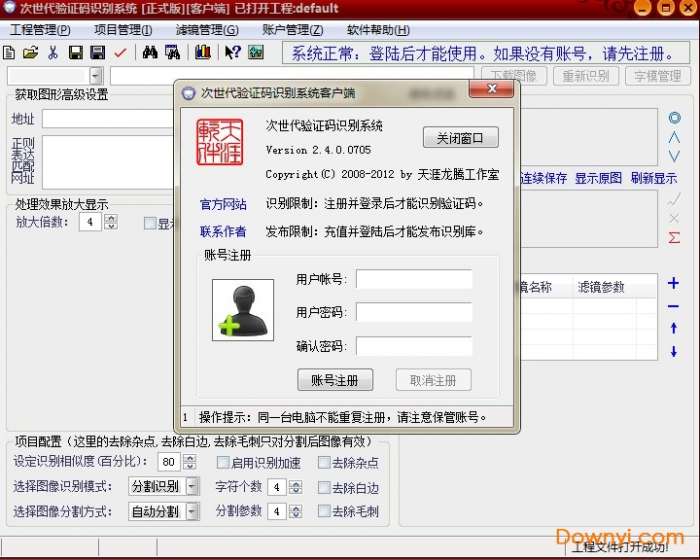Click the 用户帐号 input field
The image size is (700, 560).
click(x=414, y=279)
